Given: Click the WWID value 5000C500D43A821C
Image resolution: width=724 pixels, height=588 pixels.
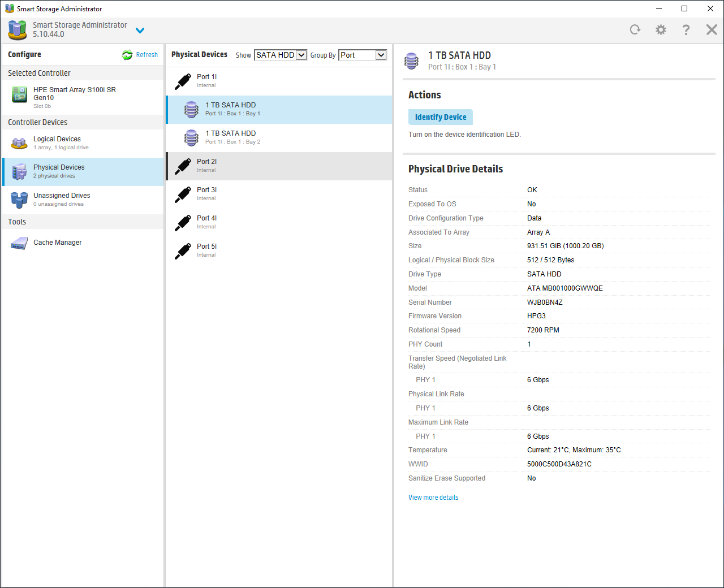Looking at the screenshot, I should point(559,464).
